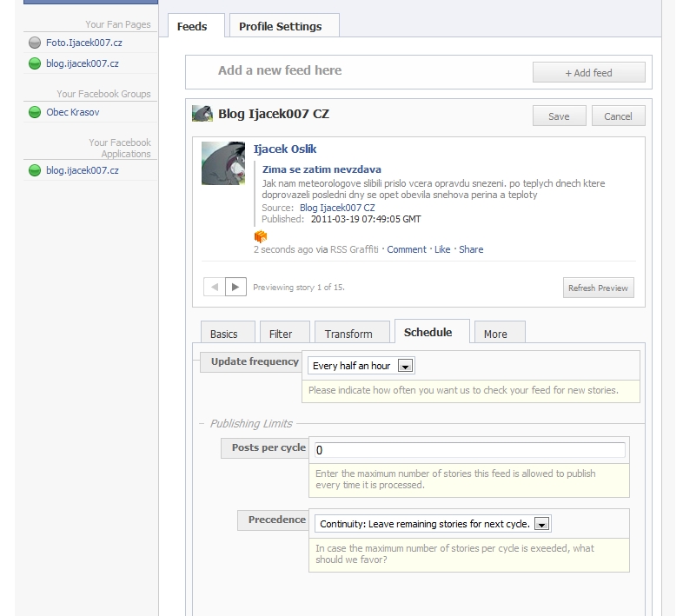Open the More tab
The width and height of the screenshot is (683, 616).
coord(495,334)
